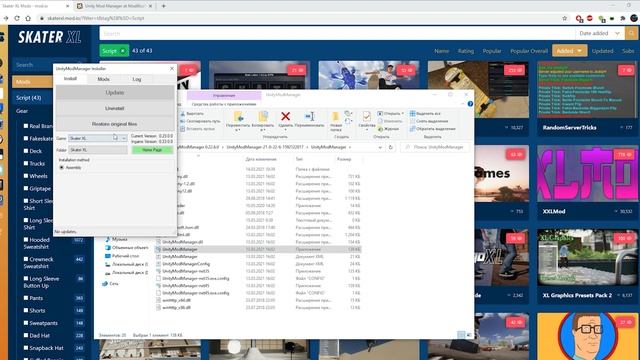
Task: Toggle the Pants checkbox filter
Action: (x=26, y=298)
